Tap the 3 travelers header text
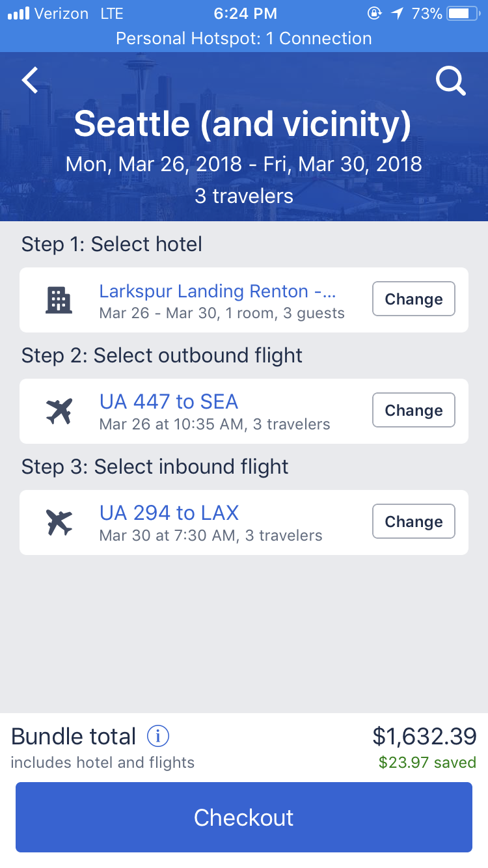 (x=244, y=196)
